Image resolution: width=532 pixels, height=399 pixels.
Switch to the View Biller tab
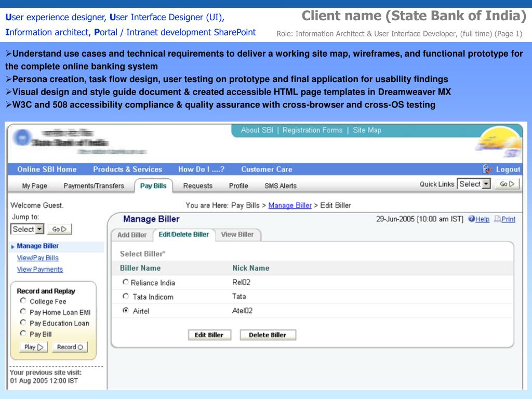237,234
